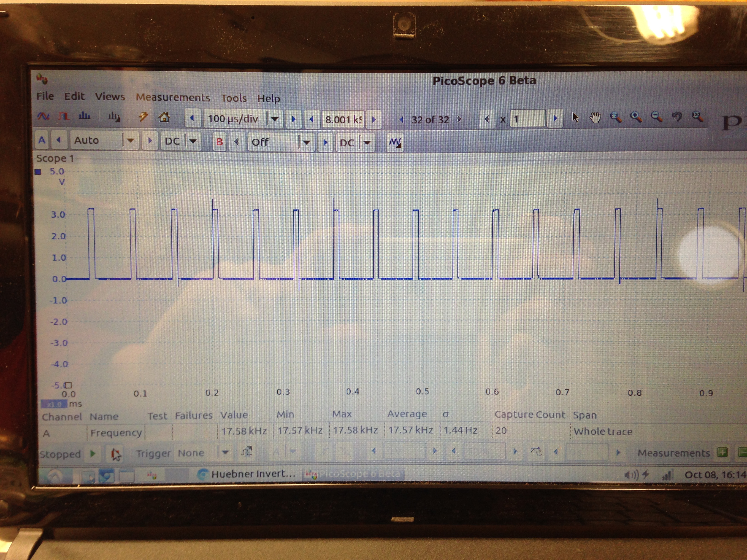Open the Tools menu
The height and width of the screenshot is (560, 747).
pyautogui.click(x=233, y=98)
